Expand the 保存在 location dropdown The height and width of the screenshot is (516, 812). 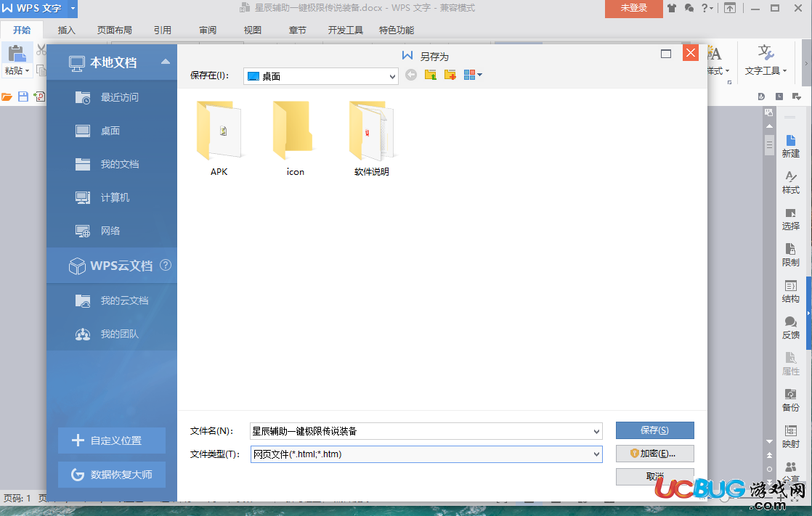pos(392,77)
